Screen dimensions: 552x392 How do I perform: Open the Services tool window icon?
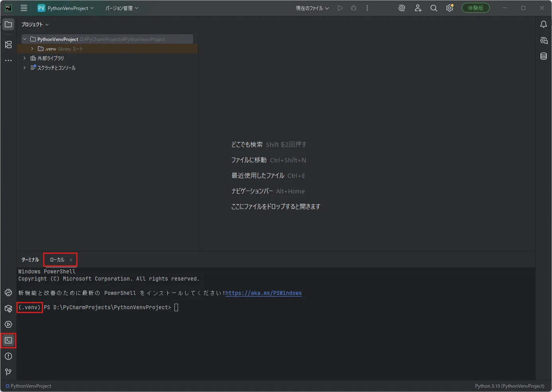pyautogui.click(x=8, y=324)
